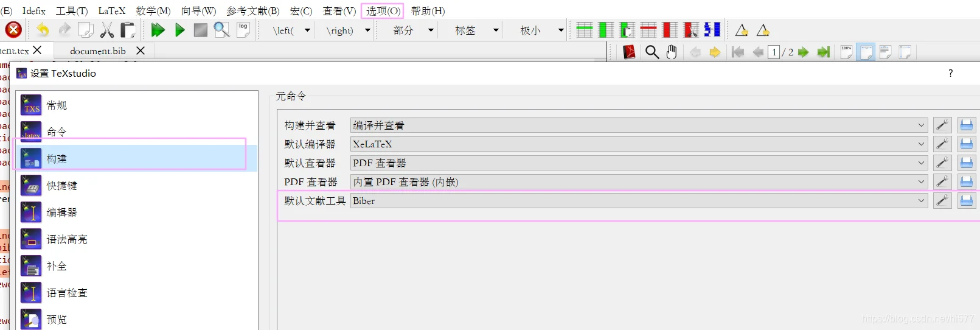The height and width of the screenshot is (330, 980).
Task: Click the ? help button in dialog title
Action: (950, 73)
